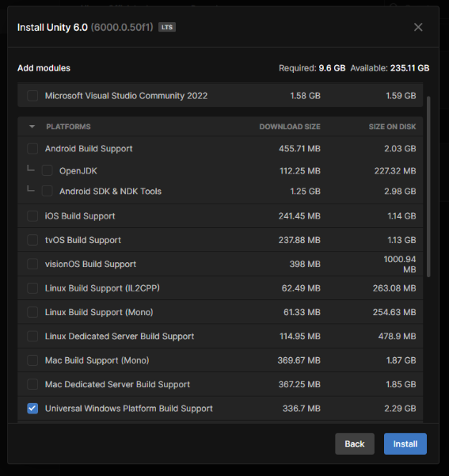Select Linux Dedicated Server Build Support
Viewport: 449px width, 476px height.
click(x=32, y=337)
